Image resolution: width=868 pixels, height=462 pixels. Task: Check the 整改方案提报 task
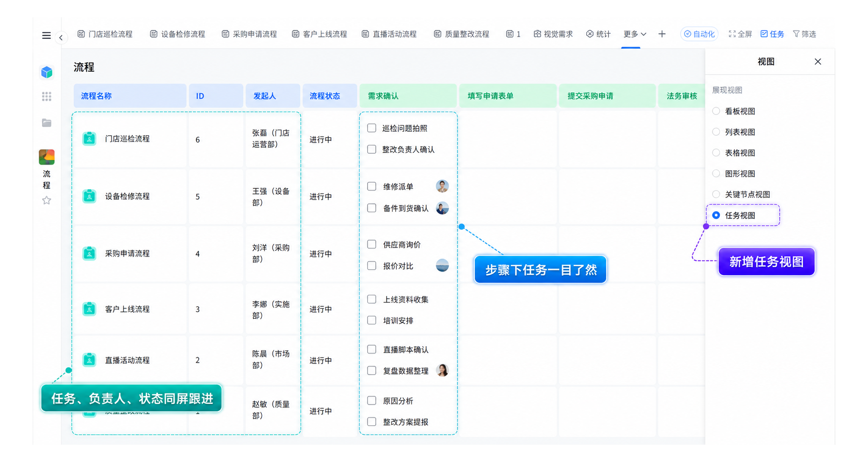[372, 422]
